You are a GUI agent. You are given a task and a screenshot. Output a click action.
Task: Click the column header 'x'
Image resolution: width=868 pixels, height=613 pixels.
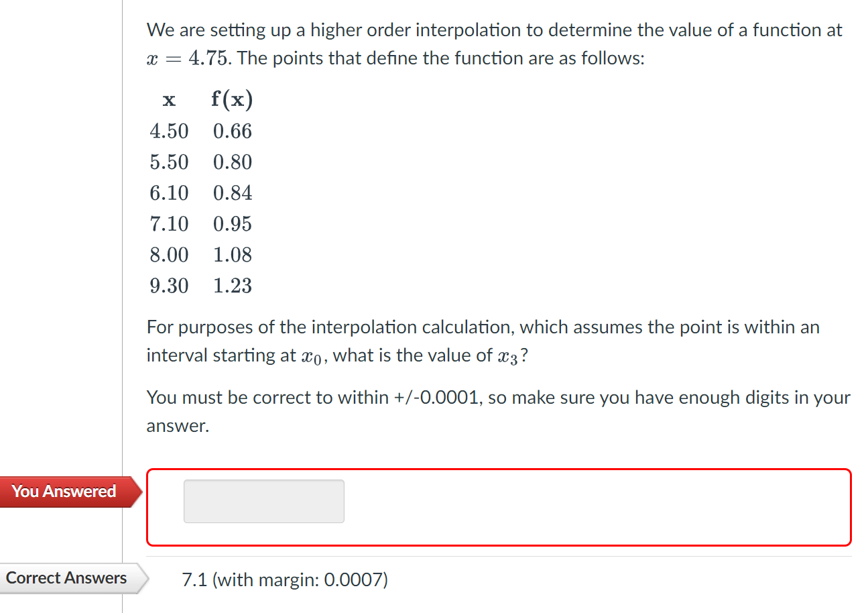click(168, 99)
